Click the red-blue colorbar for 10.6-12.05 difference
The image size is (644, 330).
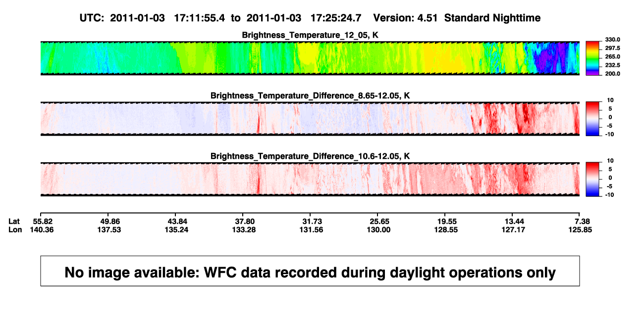pos(592,179)
